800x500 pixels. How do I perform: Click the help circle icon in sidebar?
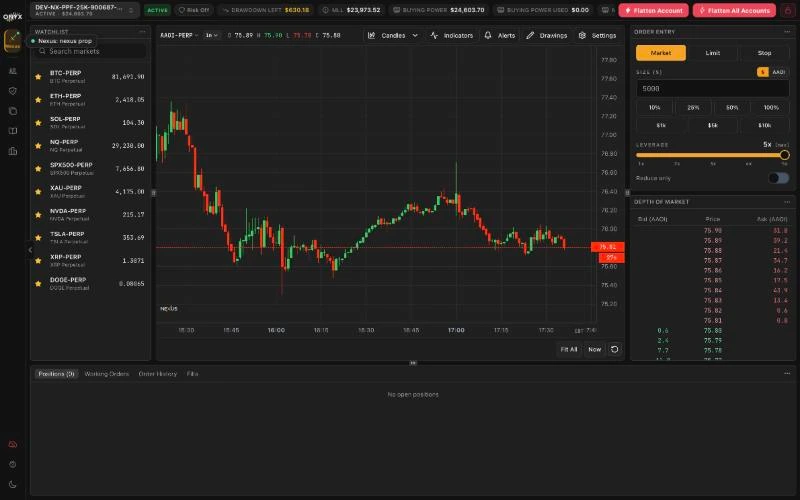[13, 464]
